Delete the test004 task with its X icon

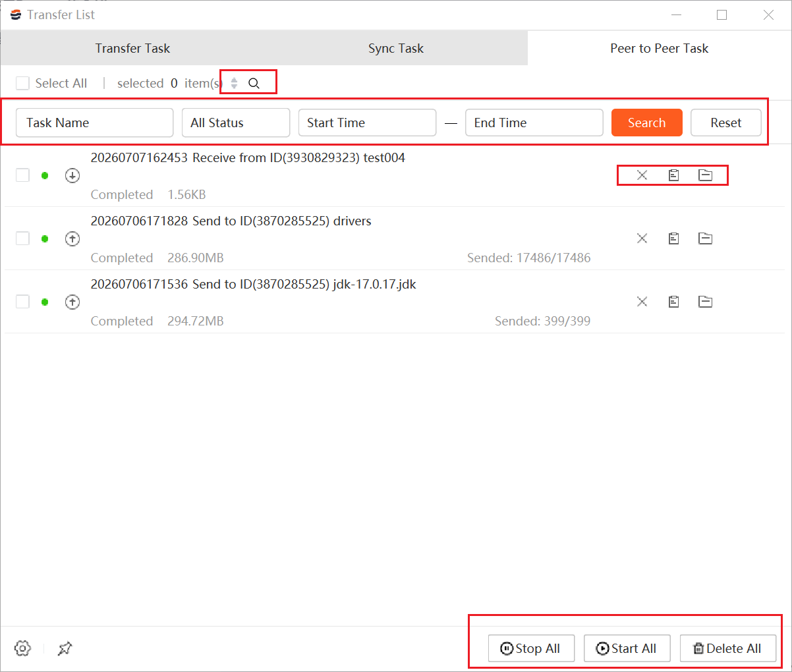click(642, 175)
